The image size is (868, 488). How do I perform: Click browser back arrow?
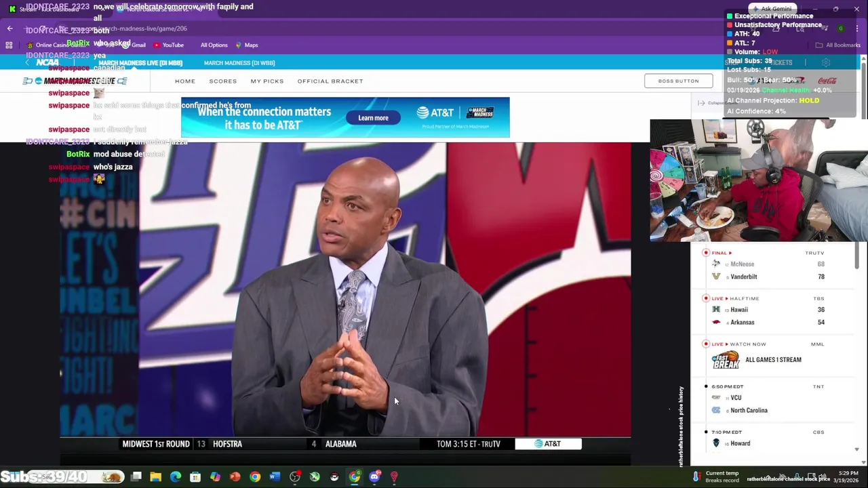[x=9, y=28]
